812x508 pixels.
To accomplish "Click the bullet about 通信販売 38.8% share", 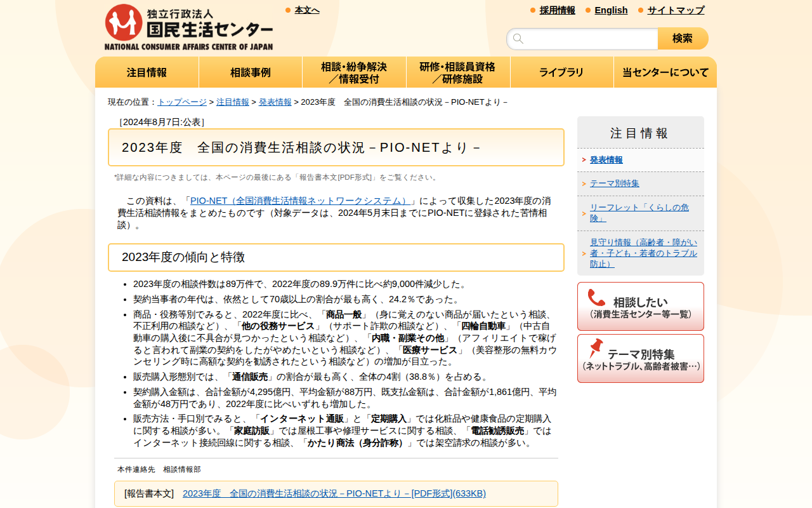I will (x=312, y=377).
